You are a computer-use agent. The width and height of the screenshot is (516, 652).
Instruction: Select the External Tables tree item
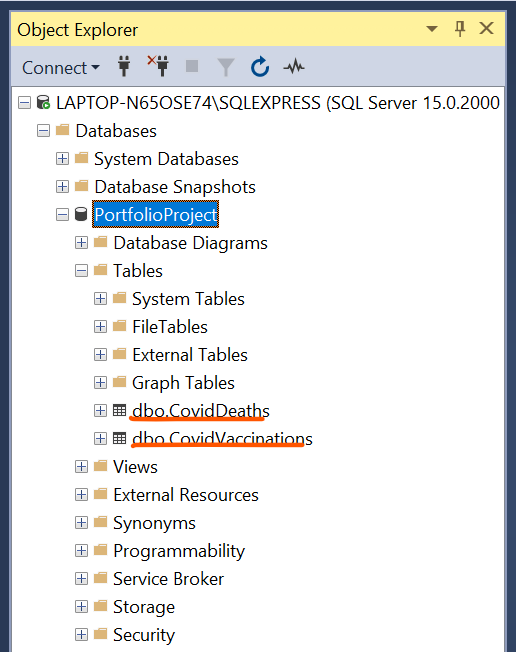tap(190, 355)
